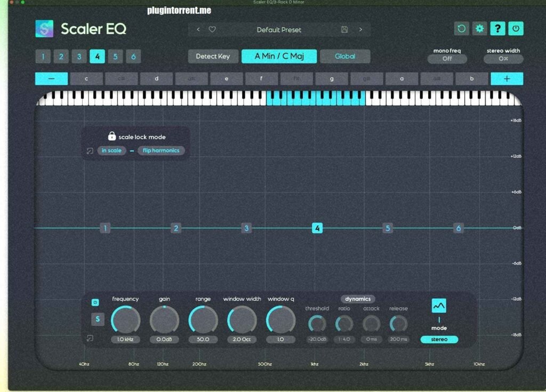546x392 pixels.
Task: Click the stereo width 0% value
Action: [x=503, y=59]
